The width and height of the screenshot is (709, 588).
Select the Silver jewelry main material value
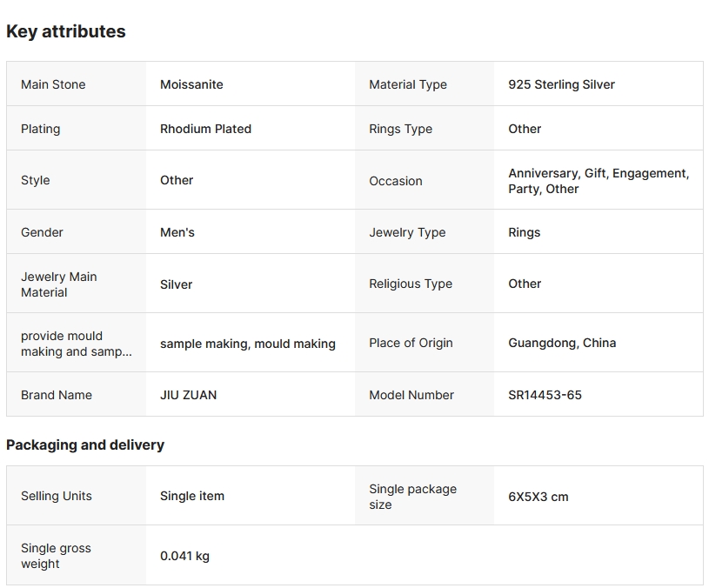point(176,284)
